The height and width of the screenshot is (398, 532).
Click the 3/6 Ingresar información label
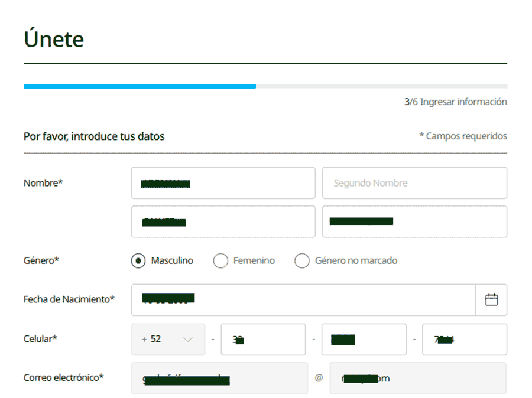pyautogui.click(x=456, y=101)
